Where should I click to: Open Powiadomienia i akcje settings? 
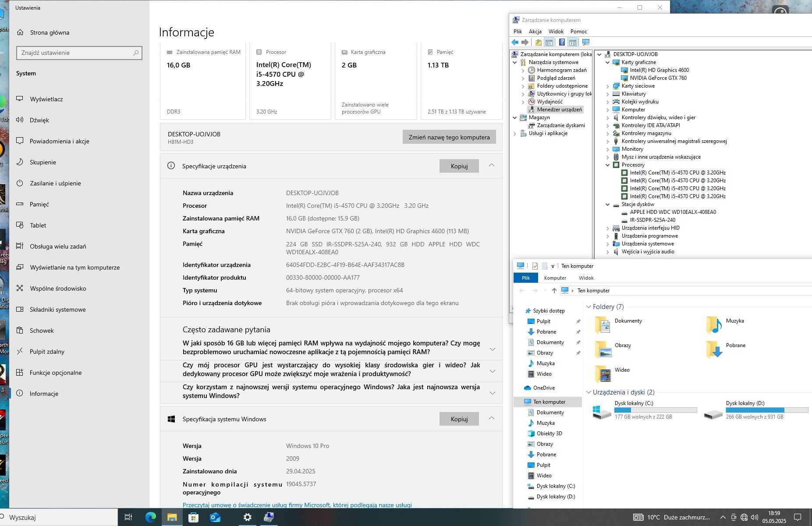59,141
